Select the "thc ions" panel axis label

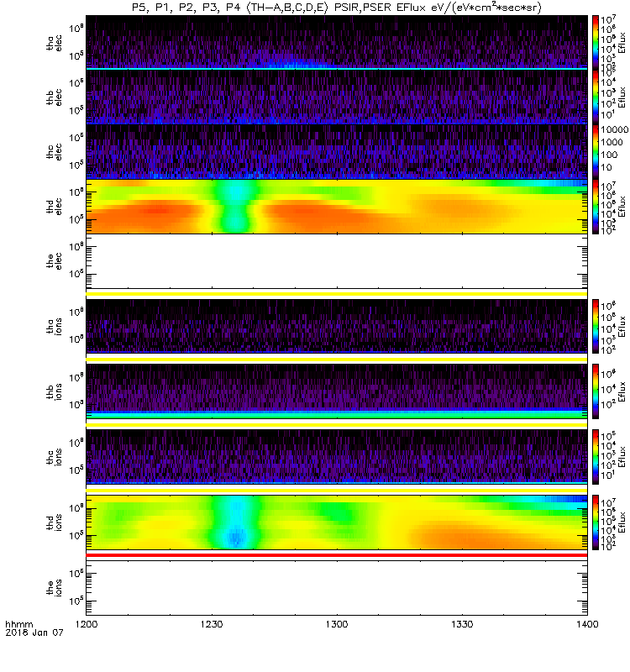click(54, 457)
